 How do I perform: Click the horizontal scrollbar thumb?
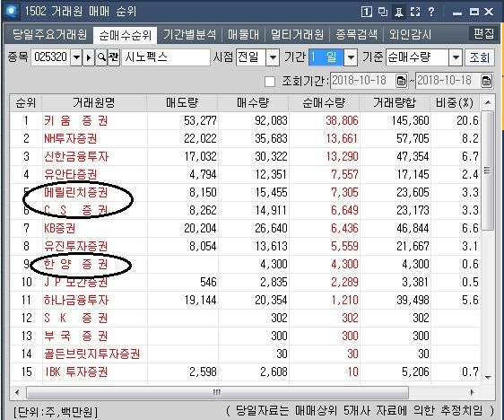coord(217,392)
